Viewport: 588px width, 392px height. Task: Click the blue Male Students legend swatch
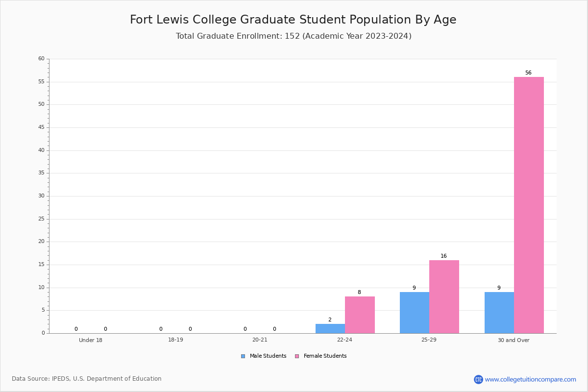click(x=243, y=356)
